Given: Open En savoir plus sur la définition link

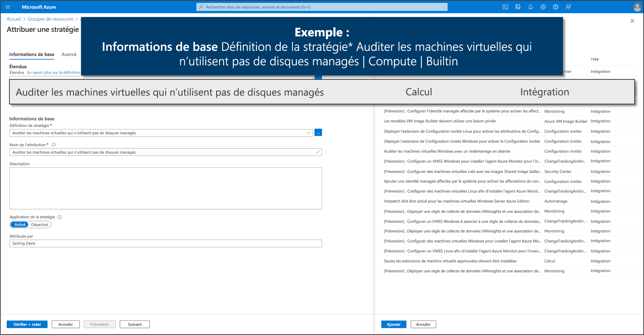Looking at the screenshot, I should pyautogui.click(x=54, y=72).
